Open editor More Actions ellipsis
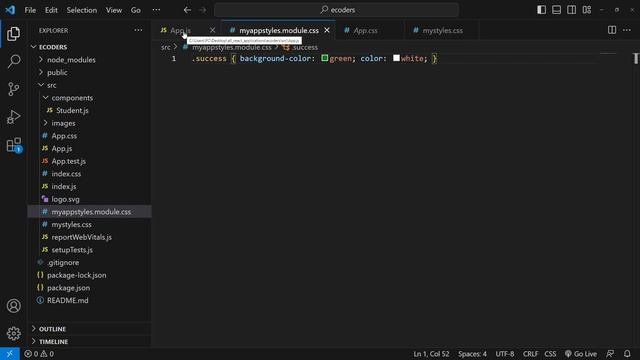640x360 pixels. pos(627,30)
